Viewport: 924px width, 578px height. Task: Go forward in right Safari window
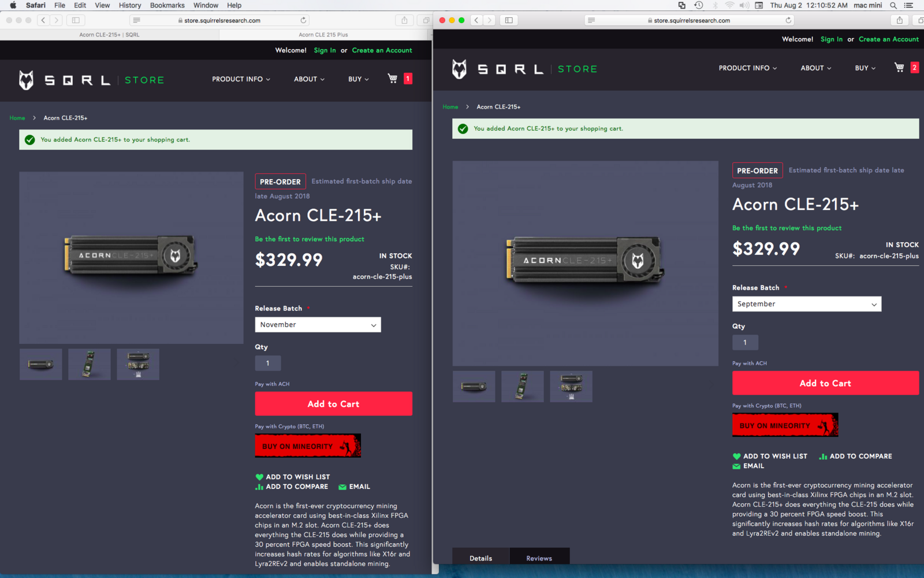[x=489, y=20]
